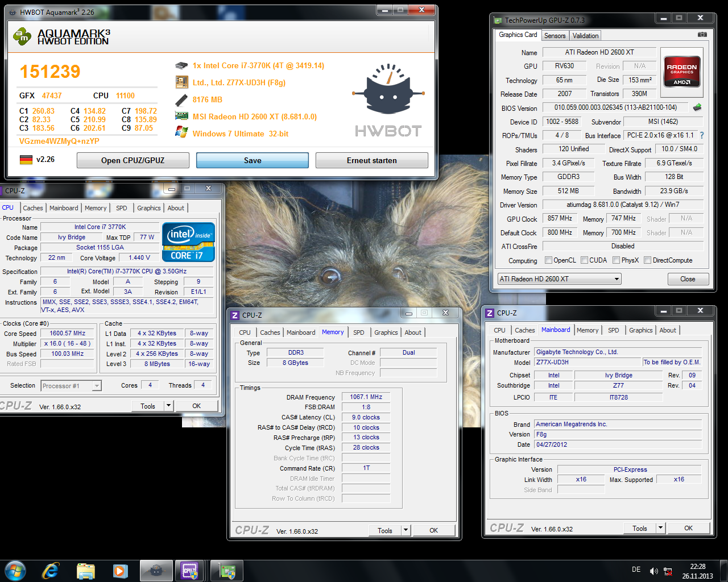The height and width of the screenshot is (582, 728).
Task: Click the DE language indicator in taskbar
Action: click(x=636, y=569)
